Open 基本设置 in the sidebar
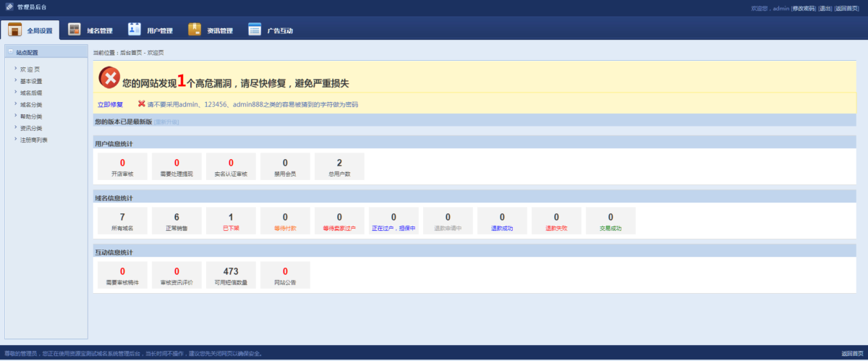Image resolution: width=868 pixels, height=361 pixels. (x=31, y=81)
